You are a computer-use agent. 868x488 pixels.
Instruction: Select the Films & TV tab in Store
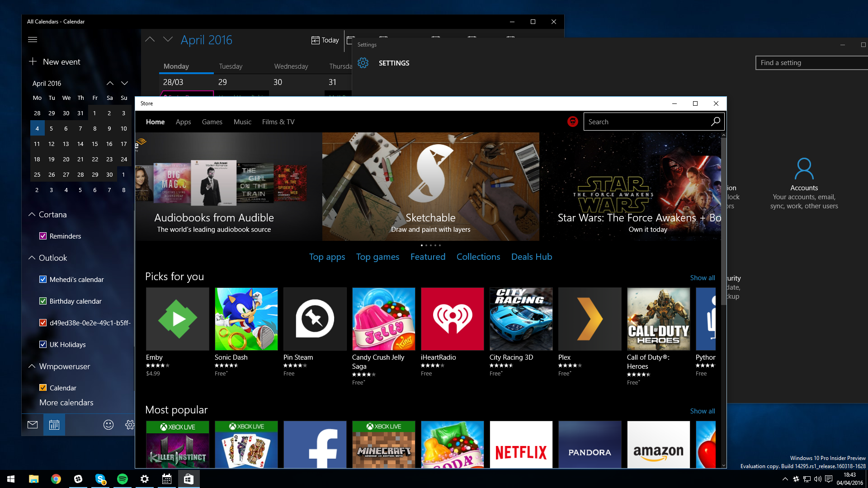[278, 122]
